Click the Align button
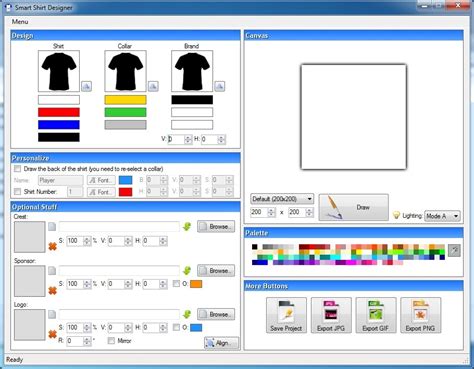The height and width of the screenshot is (369, 474). 222,343
